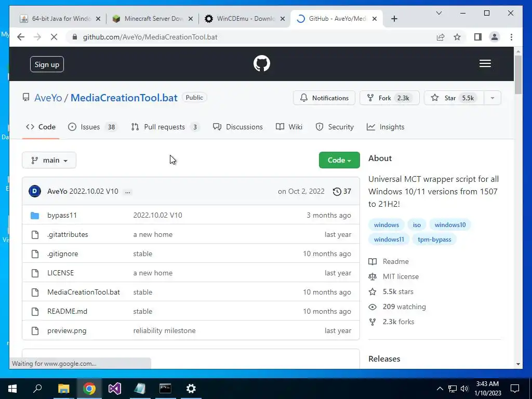Open the bypass11 folder icon
The height and width of the screenshot is (399, 532).
tap(35, 216)
